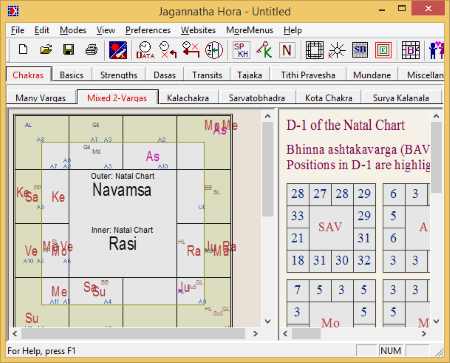Open the File menu
The height and width of the screenshot is (363, 450).
[x=17, y=30]
